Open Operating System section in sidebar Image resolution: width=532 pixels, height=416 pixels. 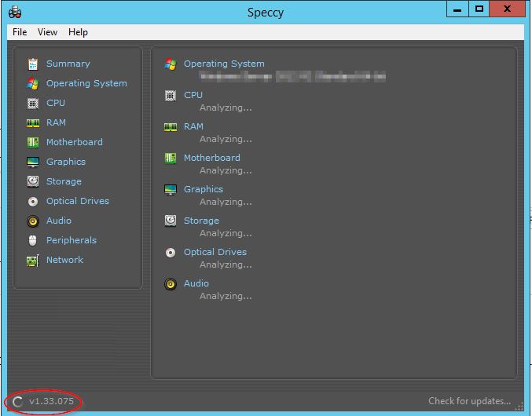tap(86, 83)
